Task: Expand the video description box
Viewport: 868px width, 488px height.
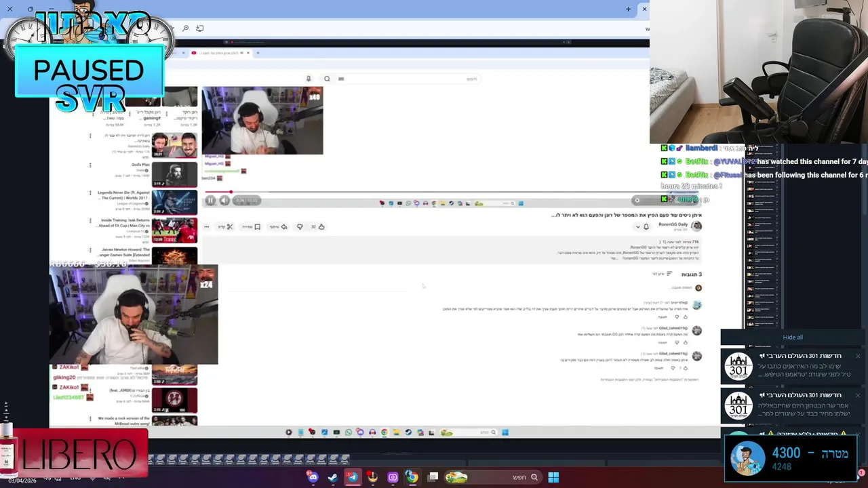Action: [451, 249]
